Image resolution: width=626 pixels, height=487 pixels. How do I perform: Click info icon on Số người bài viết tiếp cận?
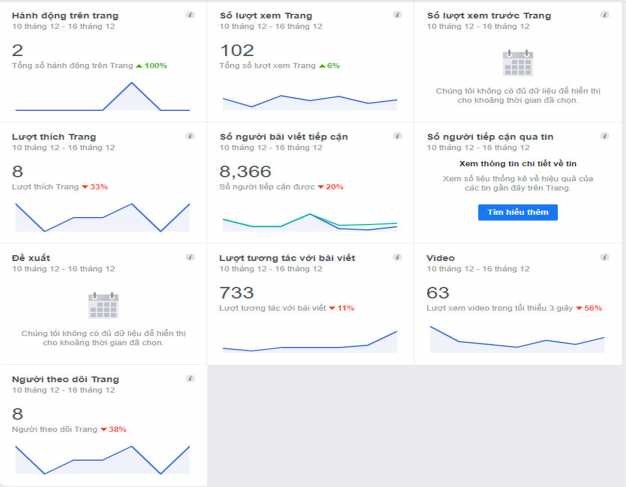398,136
